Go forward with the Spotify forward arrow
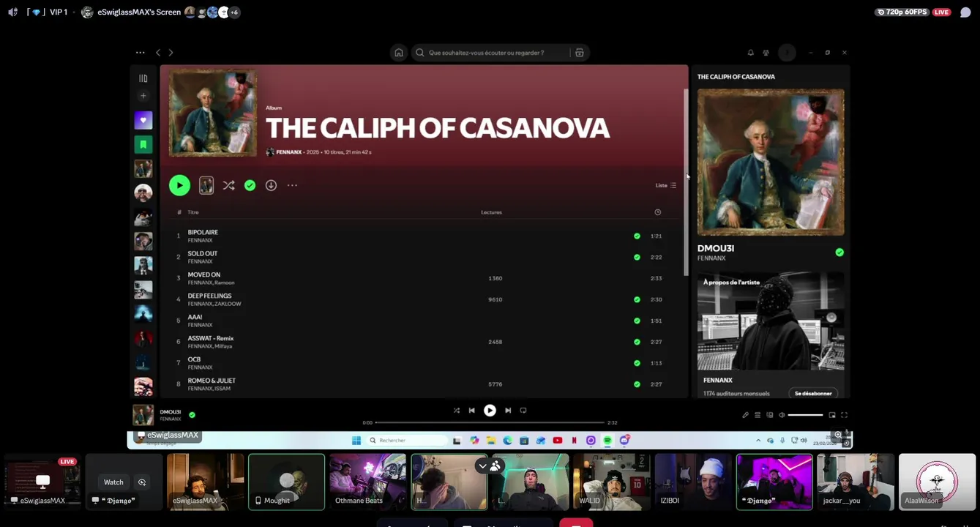Image resolution: width=980 pixels, height=527 pixels. (171, 53)
